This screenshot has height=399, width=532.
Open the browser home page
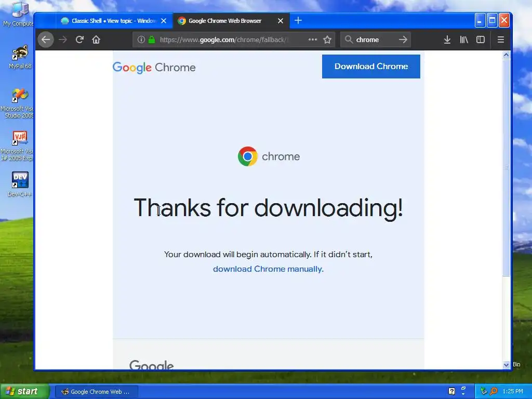click(x=96, y=39)
